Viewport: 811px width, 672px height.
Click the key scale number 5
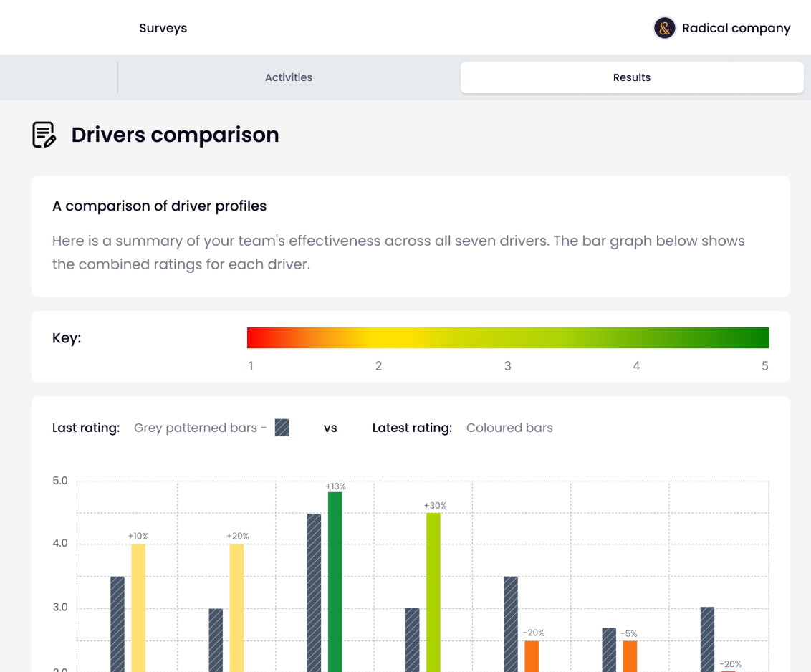point(764,366)
